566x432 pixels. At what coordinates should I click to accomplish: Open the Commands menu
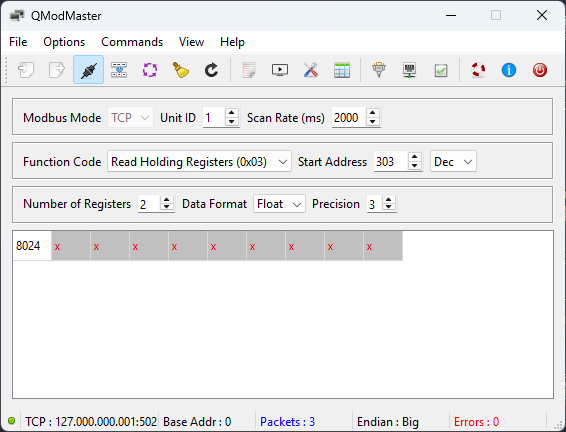point(132,42)
